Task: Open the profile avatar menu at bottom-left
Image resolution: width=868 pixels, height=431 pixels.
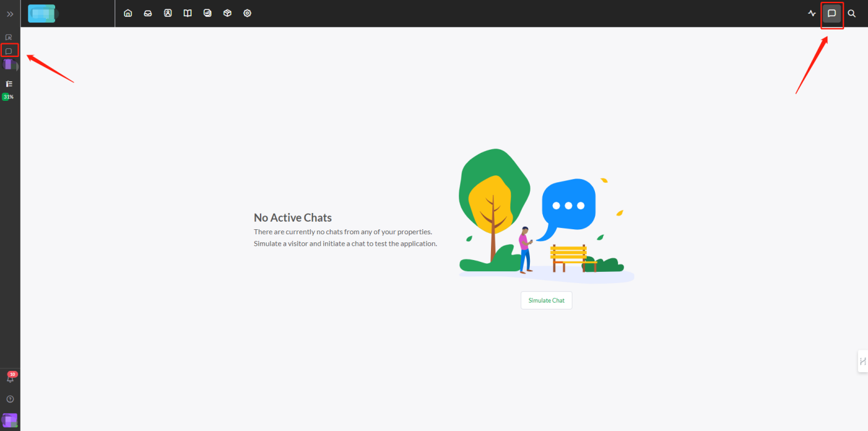Action: (x=10, y=420)
